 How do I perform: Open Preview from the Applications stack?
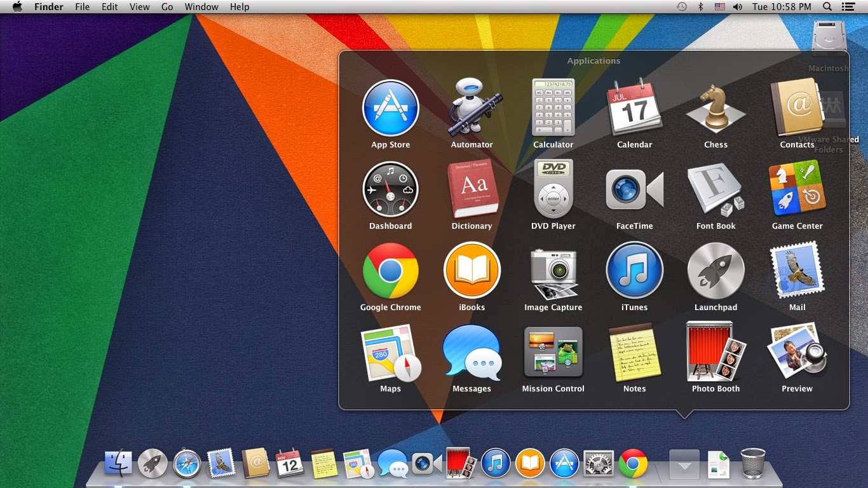pyautogui.click(x=797, y=352)
